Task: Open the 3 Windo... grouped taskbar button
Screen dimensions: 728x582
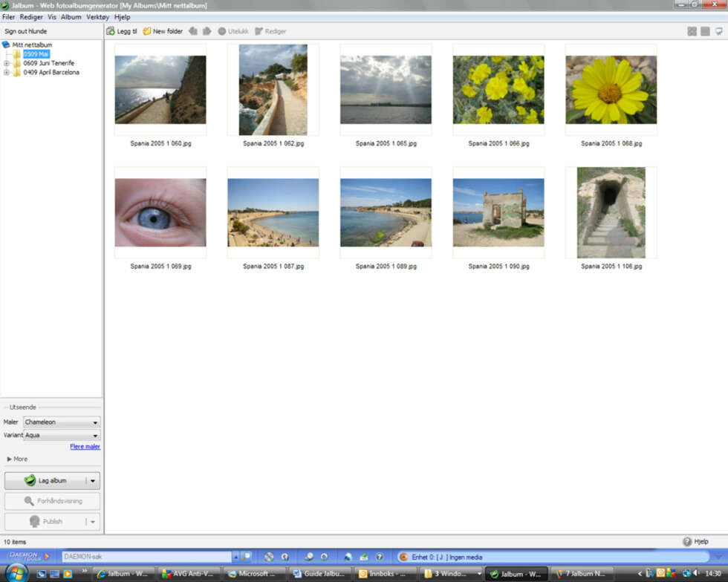Action: (450, 574)
